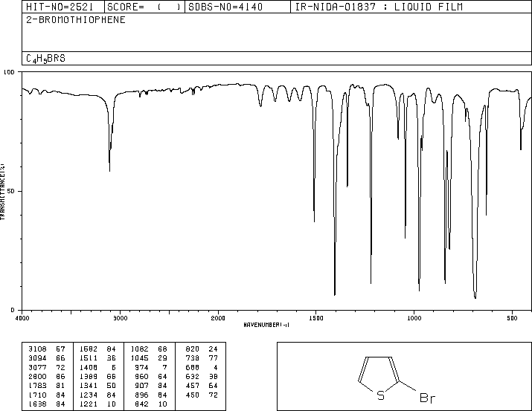Select peak 1221 in the peak table
Viewport: 532px width, 411px height.
coord(97,404)
